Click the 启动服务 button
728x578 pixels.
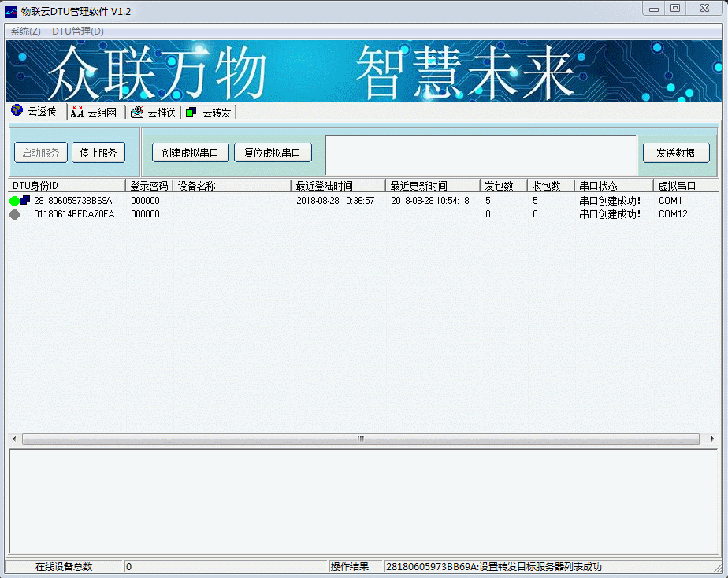(x=41, y=153)
